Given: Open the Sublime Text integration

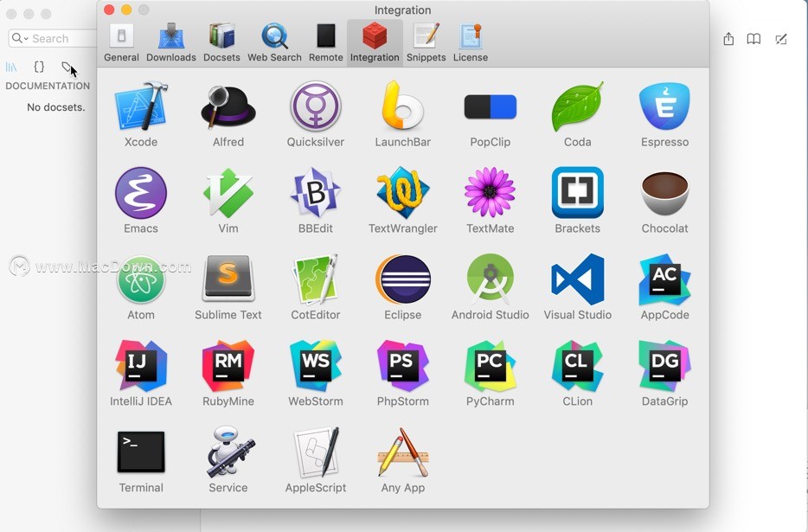Looking at the screenshot, I should click(x=228, y=279).
